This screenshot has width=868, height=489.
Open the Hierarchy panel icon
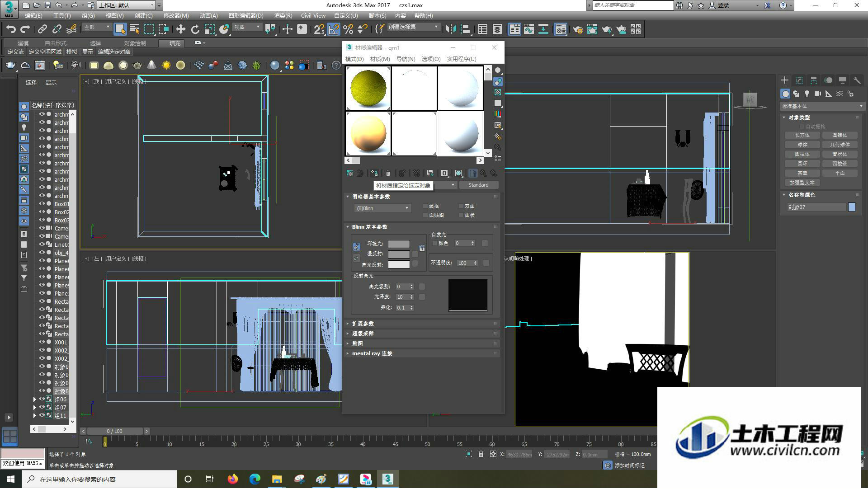click(814, 80)
